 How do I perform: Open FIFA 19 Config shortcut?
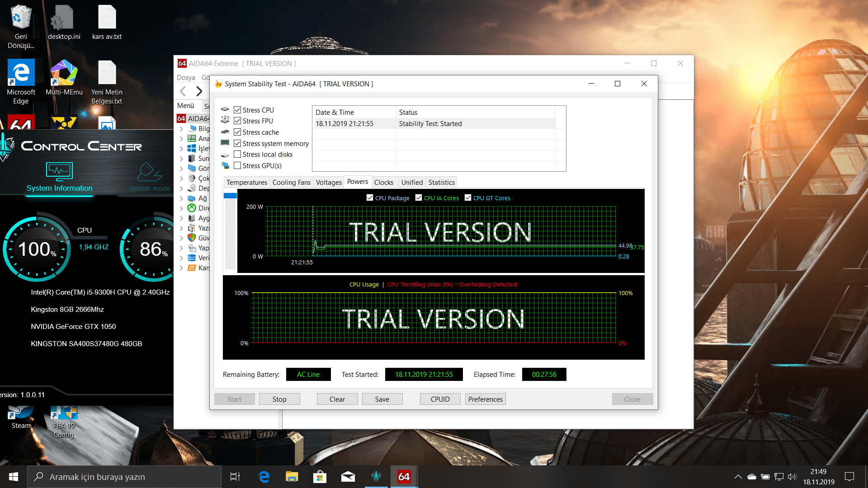pyautogui.click(x=64, y=413)
